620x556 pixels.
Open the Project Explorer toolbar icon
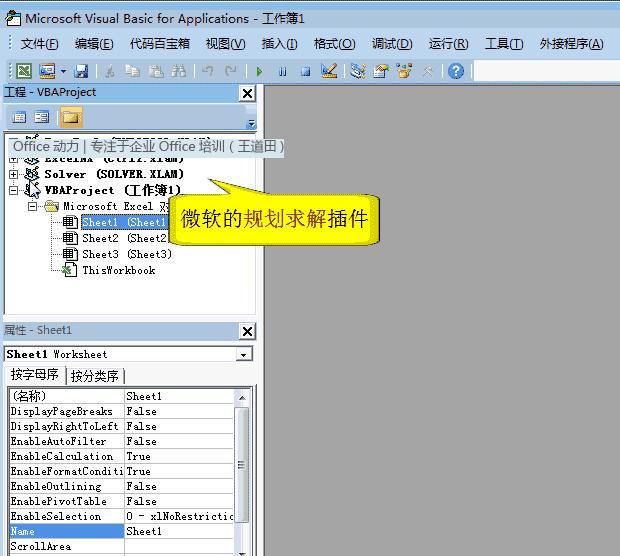358,72
